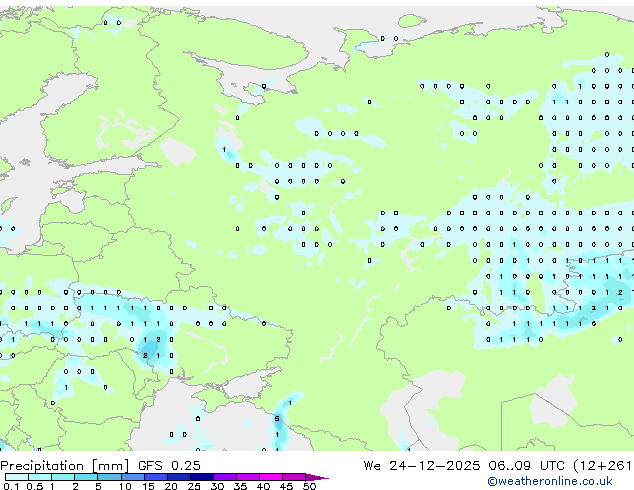Click the 'We 24-12-2025' date text
634x490 pixels.
tap(422, 466)
